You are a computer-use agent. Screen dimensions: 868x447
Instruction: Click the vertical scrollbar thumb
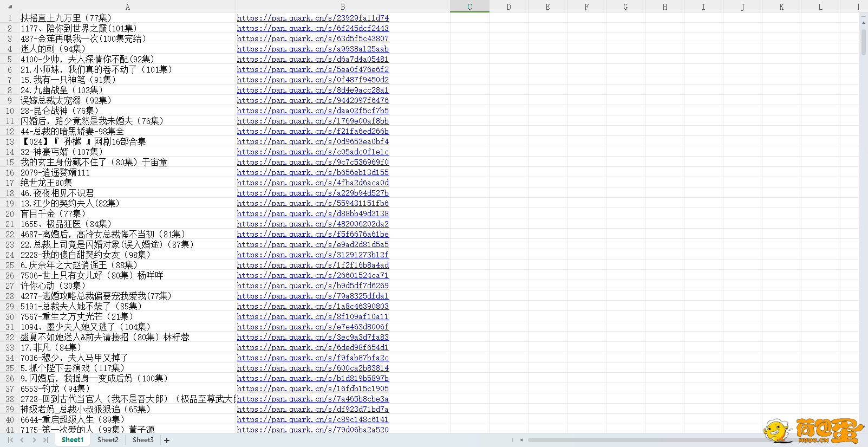(864, 41)
